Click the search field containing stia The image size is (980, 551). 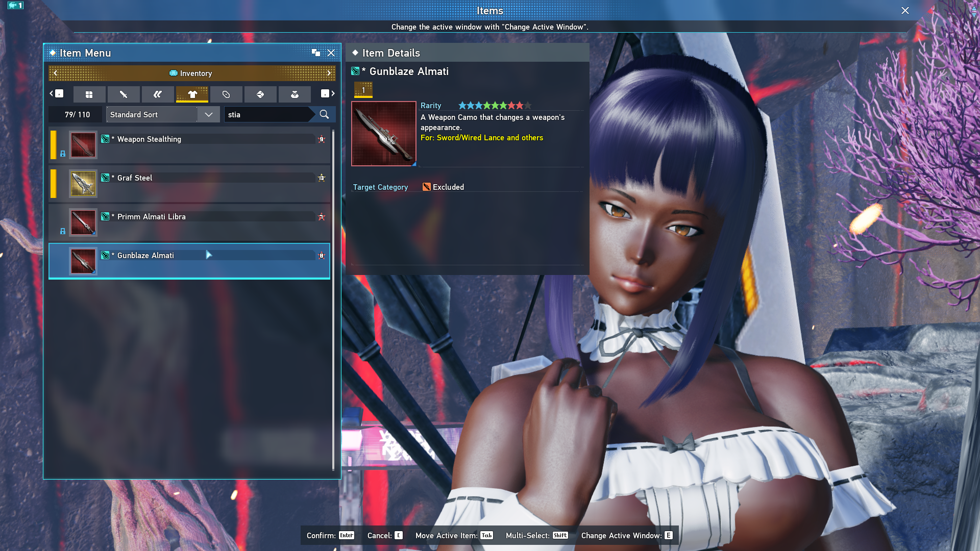click(x=268, y=114)
